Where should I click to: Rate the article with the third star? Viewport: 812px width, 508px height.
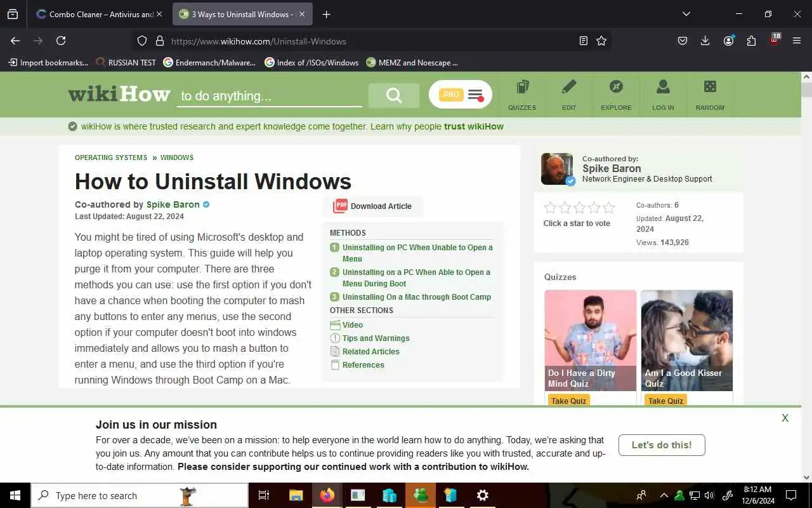click(580, 208)
